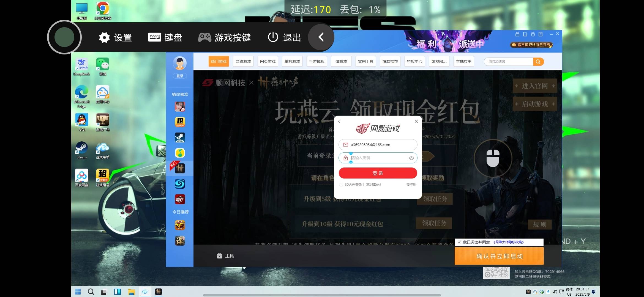
Task: Open the 游戏按键 gamepad option
Action: click(x=225, y=37)
